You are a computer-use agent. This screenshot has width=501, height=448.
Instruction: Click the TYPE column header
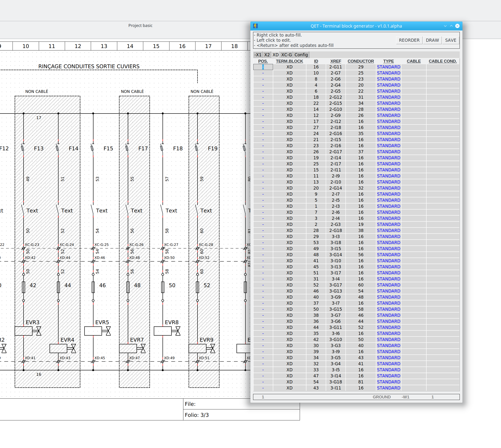click(x=388, y=61)
